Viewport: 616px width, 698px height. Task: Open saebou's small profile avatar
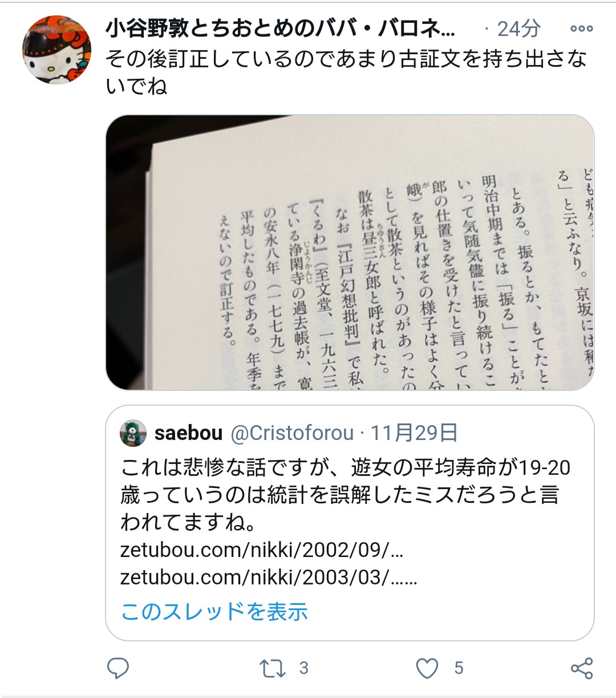coord(133,433)
